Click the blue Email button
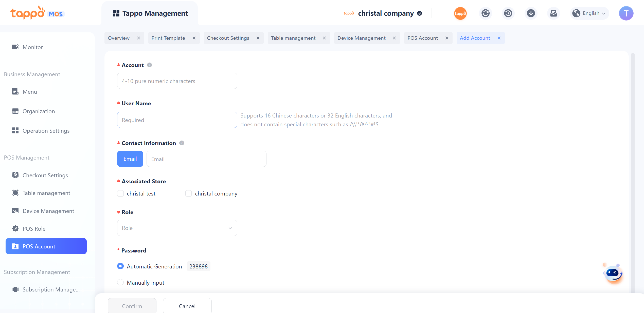Viewport: 644px width, 313px height. pyautogui.click(x=130, y=159)
